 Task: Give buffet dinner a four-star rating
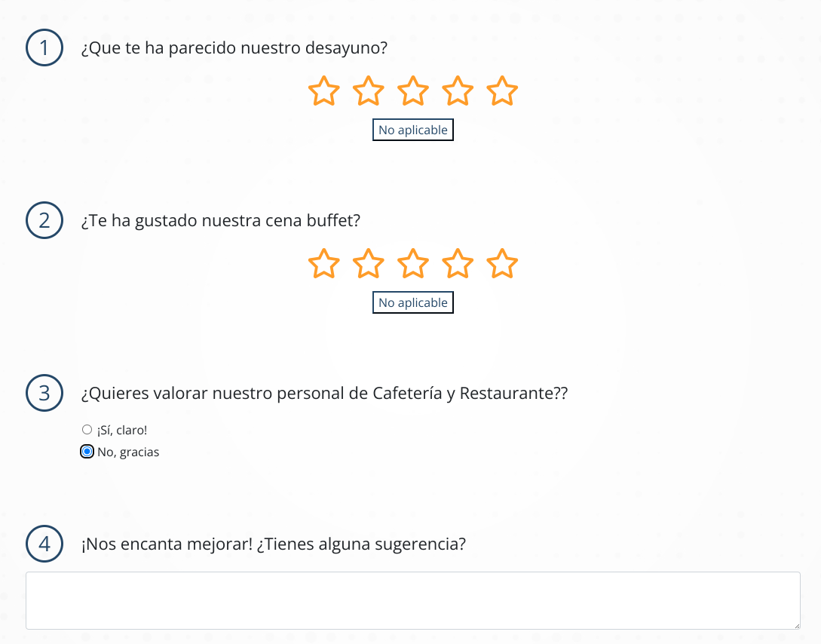[x=458, y=264]
